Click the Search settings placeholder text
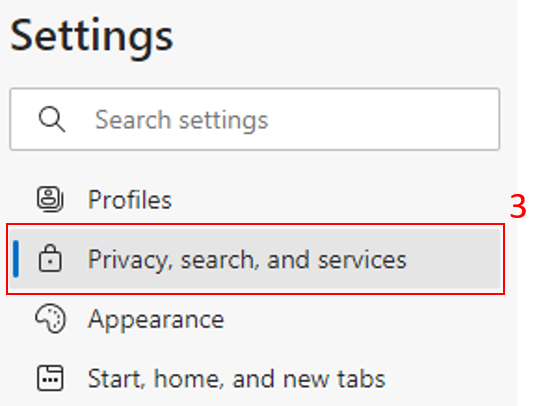 coord(182,120)
